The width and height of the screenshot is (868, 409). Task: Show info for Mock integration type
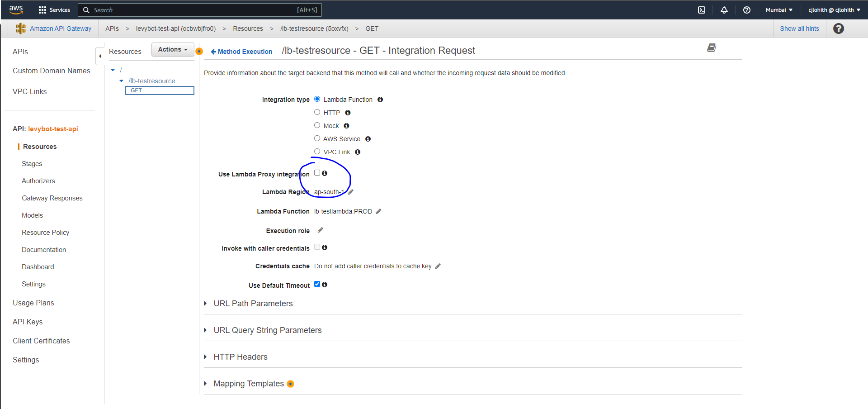pos(346,126)
